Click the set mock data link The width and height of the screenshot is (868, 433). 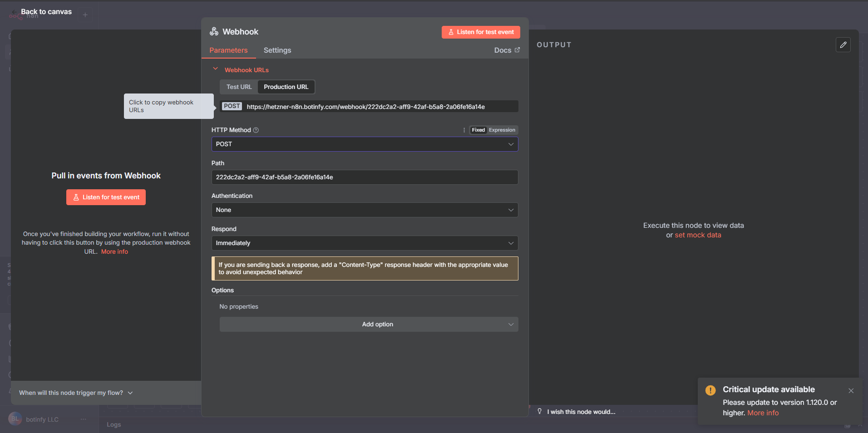click(x=698, y=235)
